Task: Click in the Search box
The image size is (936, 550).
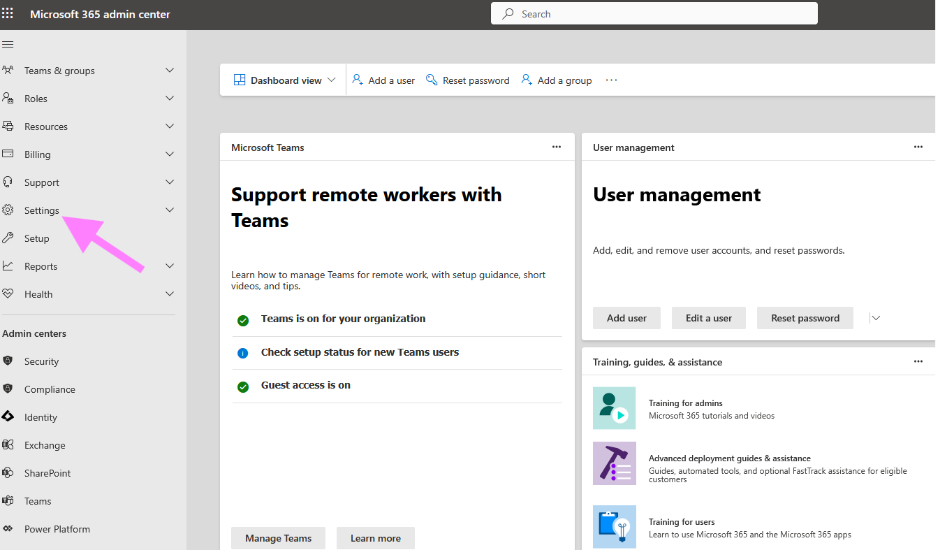Action: point(654,14)
